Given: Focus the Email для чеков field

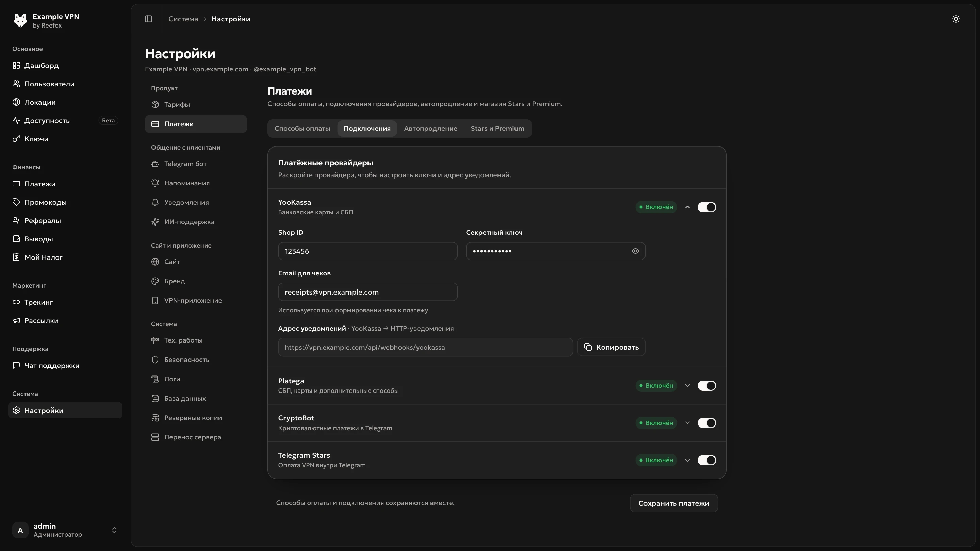Looking at the screenshot, I should click(x=367, y=292).
